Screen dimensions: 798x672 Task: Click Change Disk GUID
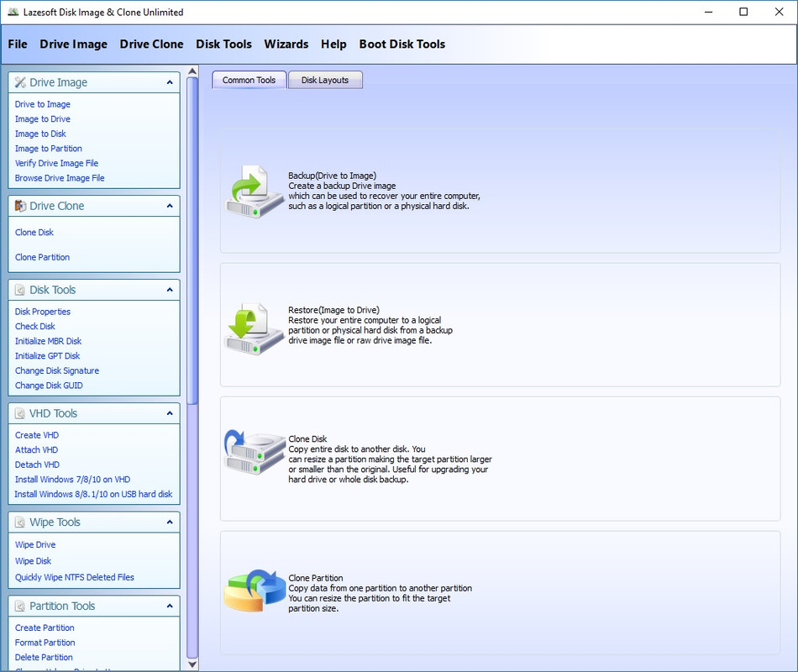49,386
